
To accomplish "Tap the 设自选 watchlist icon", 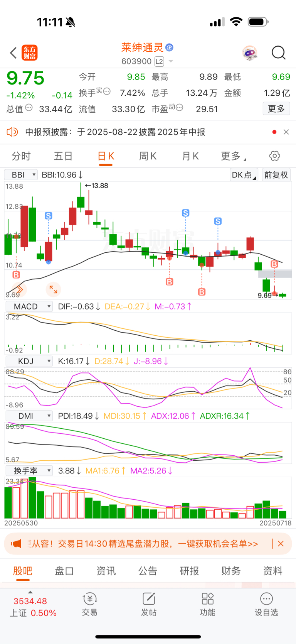I will tap(266, 605).
